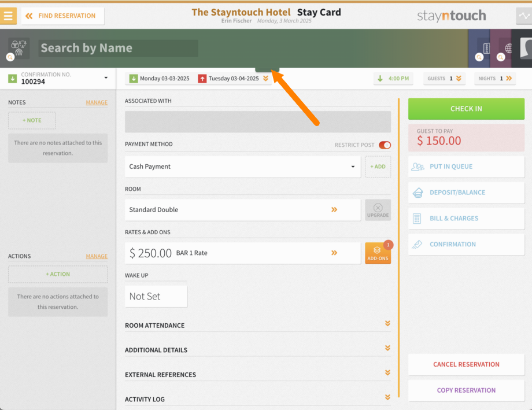Open Deposit/Balance screen
Screen dimensions: 532x410
pos(466,193)
